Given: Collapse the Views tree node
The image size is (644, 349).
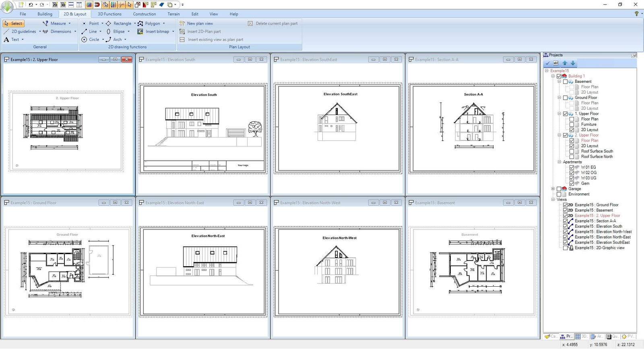Looking at the screenshot, I should 553,199.
